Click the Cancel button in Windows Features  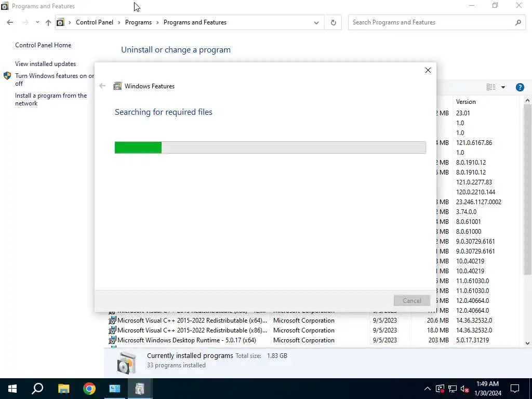(x=412, y=301)
